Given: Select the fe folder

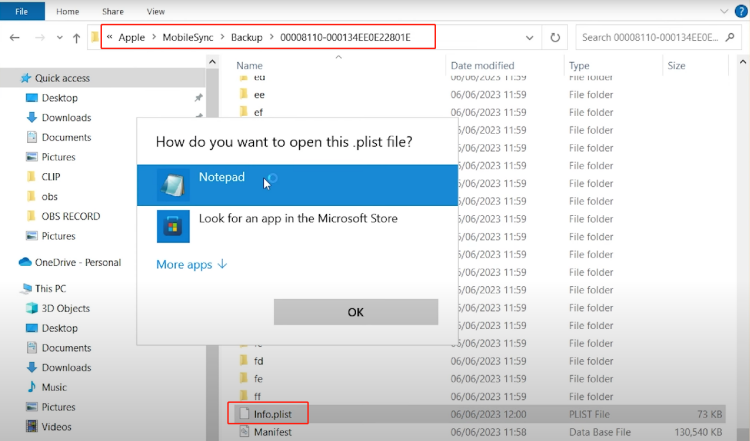Looking at the screenshot, I should pyautogui.click(x=258, y=379).
